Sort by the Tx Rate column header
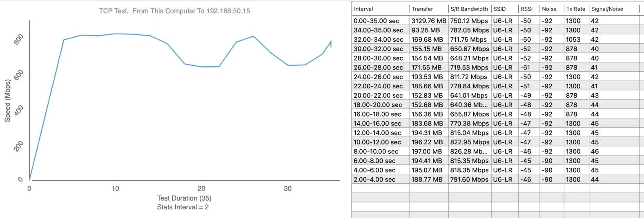The height and width of the screenshot is (218, 644). point(575,9)
